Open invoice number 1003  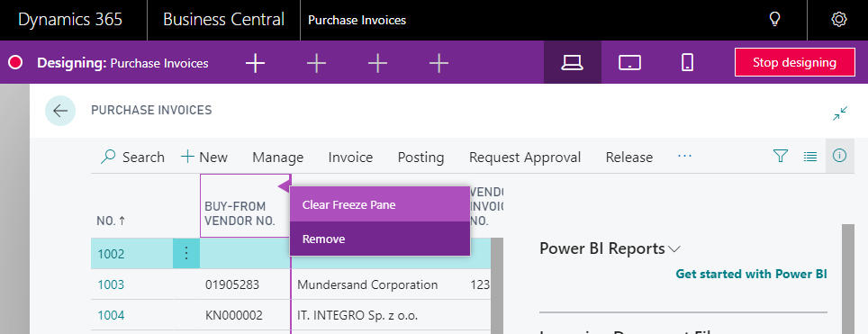[x=111, y=284]
